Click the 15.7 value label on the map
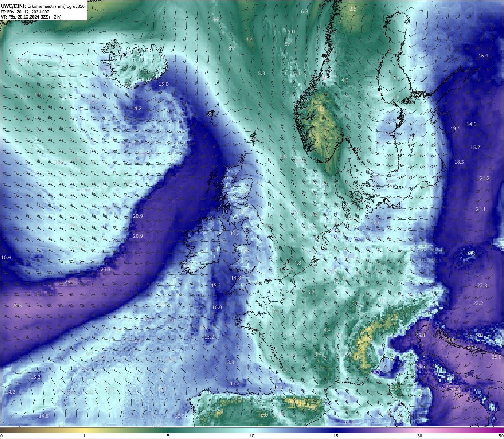The height and width of the screenshot is (439, 504). 475,148
